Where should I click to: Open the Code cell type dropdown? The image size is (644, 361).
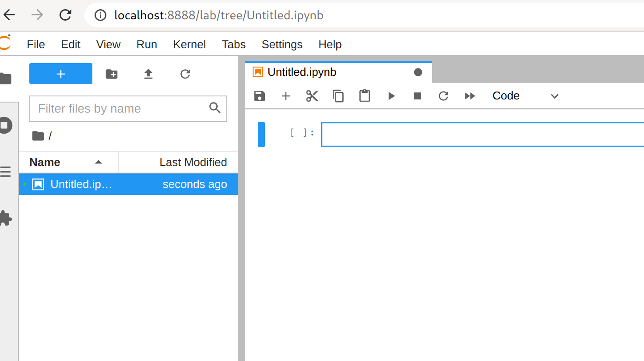[x=525, y=96]
